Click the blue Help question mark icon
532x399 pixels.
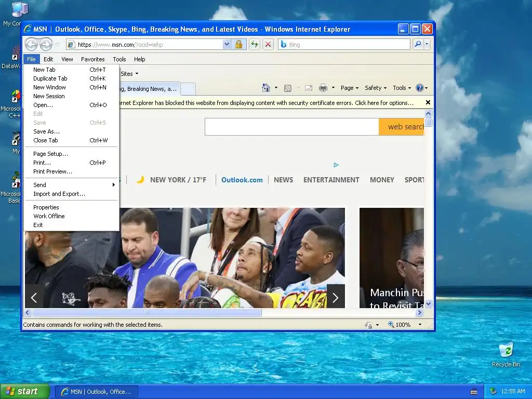[420, 88]
